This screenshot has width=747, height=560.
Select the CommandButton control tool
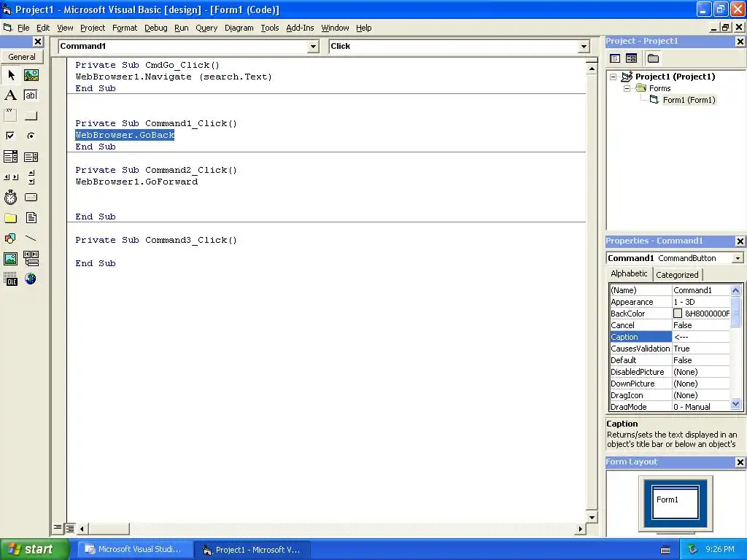pyautogui.click(x=31, y=115)
